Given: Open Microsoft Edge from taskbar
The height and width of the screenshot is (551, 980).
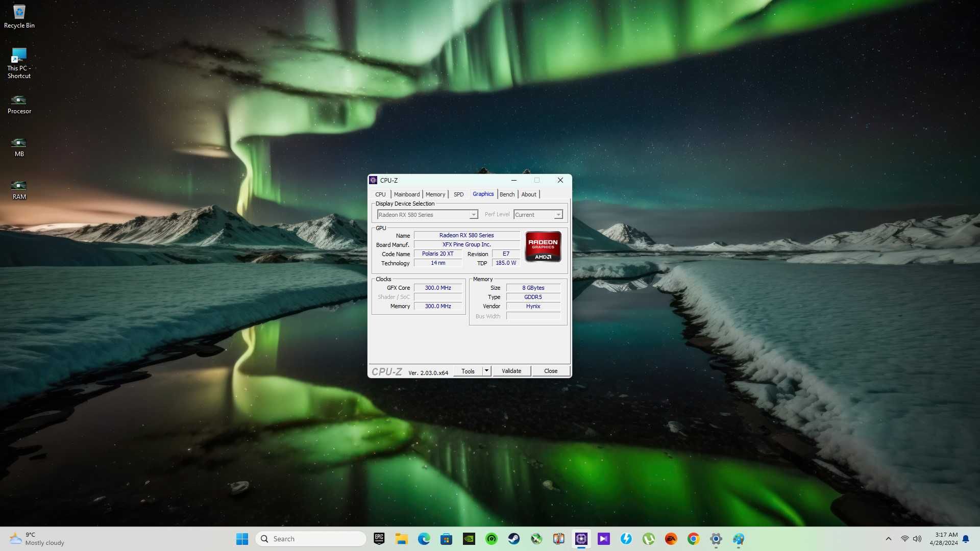Looking at the screenshot, I should click(x=424, y=539).
